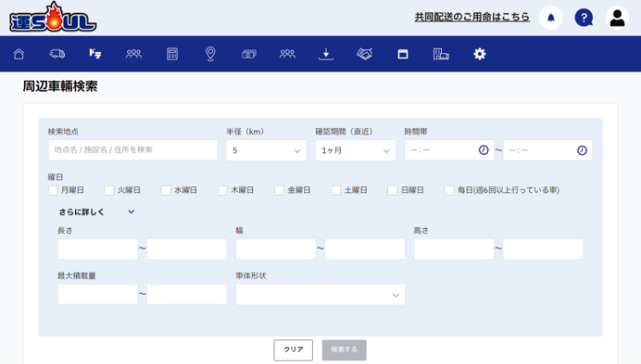Follow the 共同配送のご用命はこちら link
Viewport: 641px width, 364px height.
pos(472,17)
